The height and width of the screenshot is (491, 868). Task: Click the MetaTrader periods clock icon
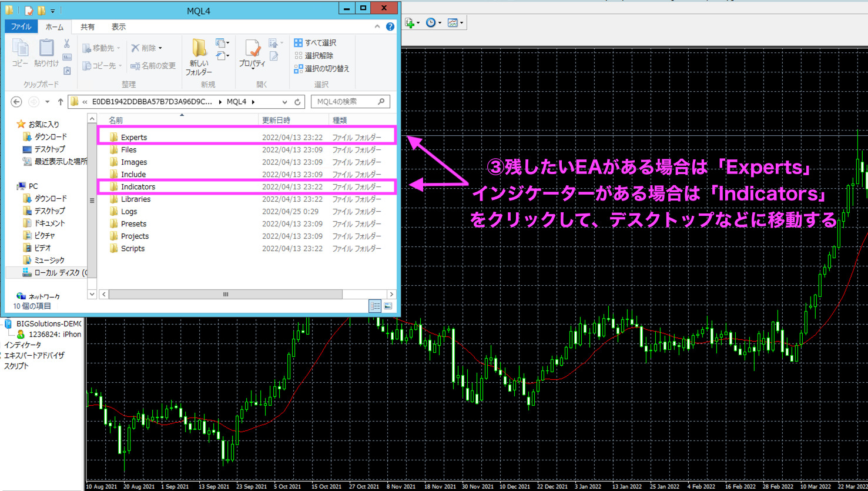pos(431,23)
